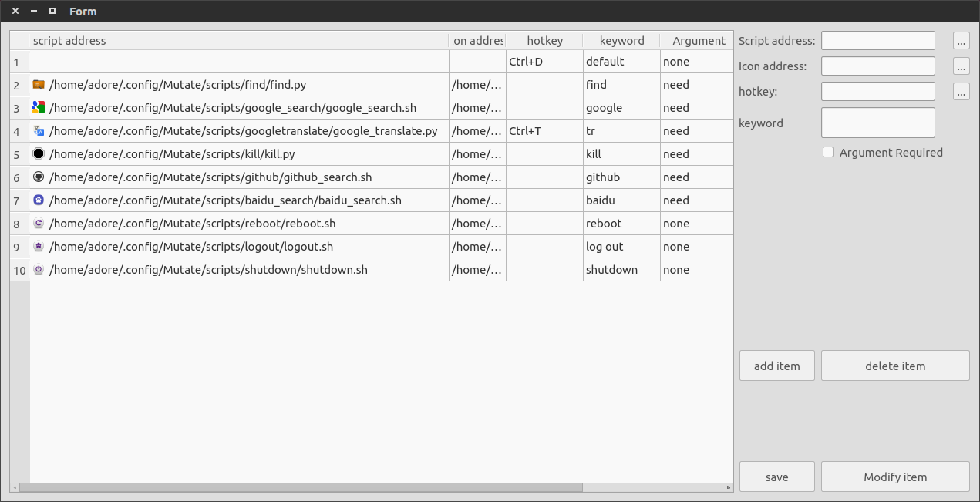
Task: Close the Form window
Action: [15, 11]
